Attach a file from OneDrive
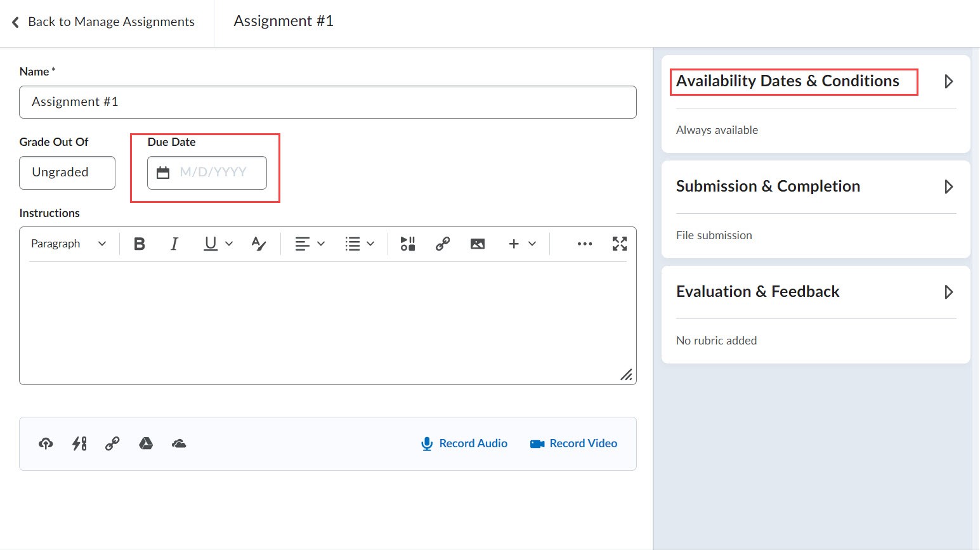980x550 pixels. point(178,443)
